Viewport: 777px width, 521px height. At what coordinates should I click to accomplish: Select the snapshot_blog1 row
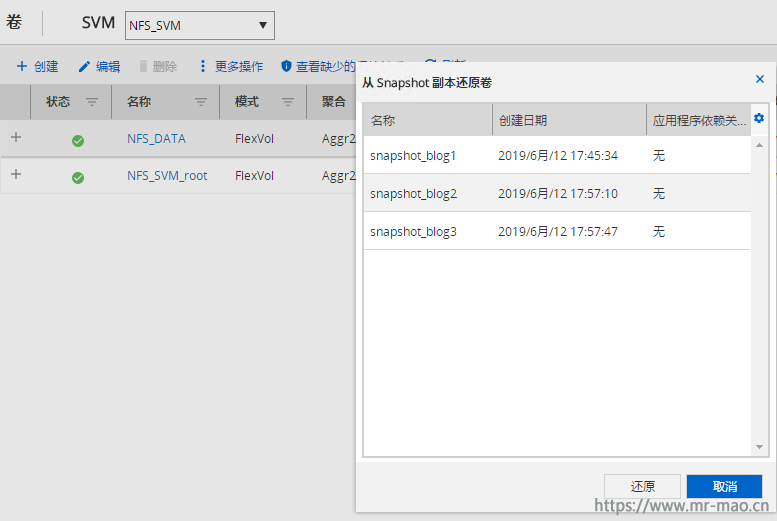557,155
